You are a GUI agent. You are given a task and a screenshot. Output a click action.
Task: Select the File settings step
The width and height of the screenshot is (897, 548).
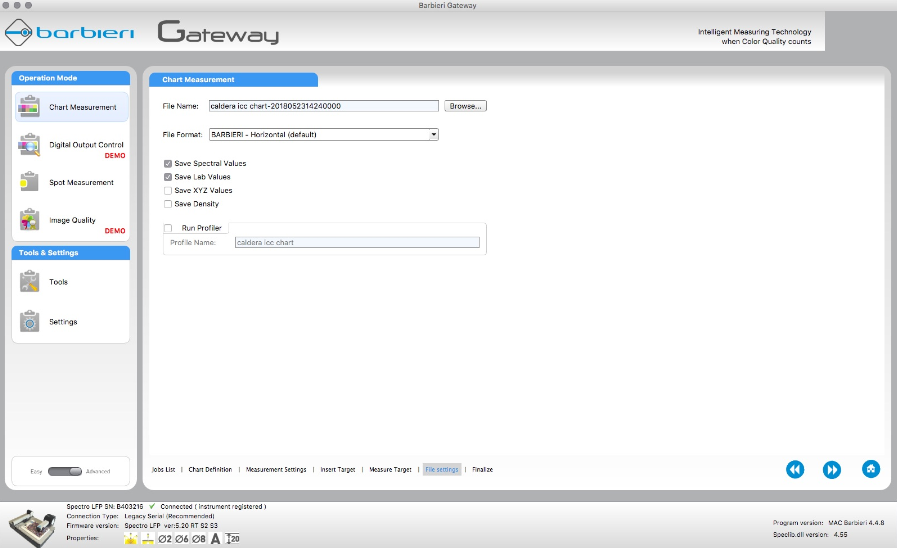click(x=442, y=470)
